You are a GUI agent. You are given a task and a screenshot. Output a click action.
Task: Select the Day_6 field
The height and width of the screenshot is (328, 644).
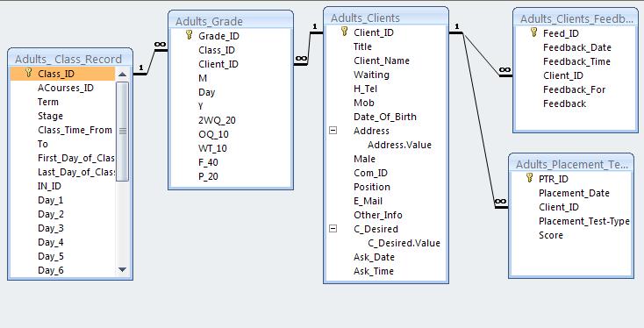coord(51,270)
